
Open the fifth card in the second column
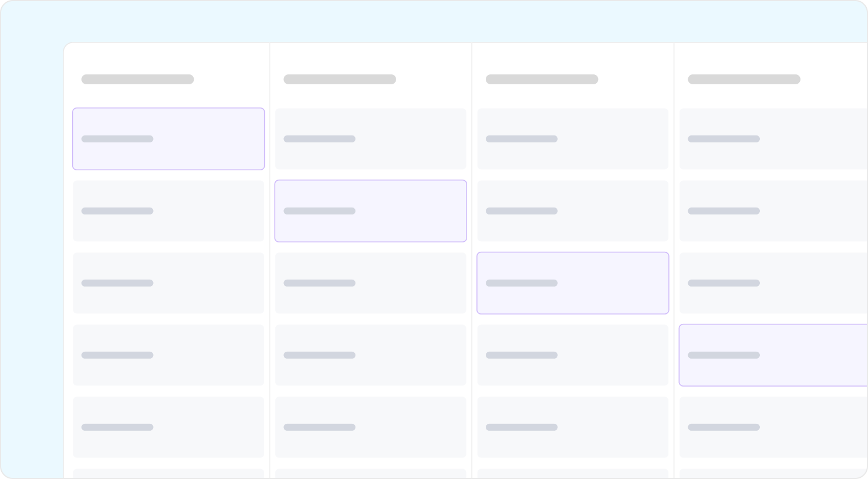point(371,427)
